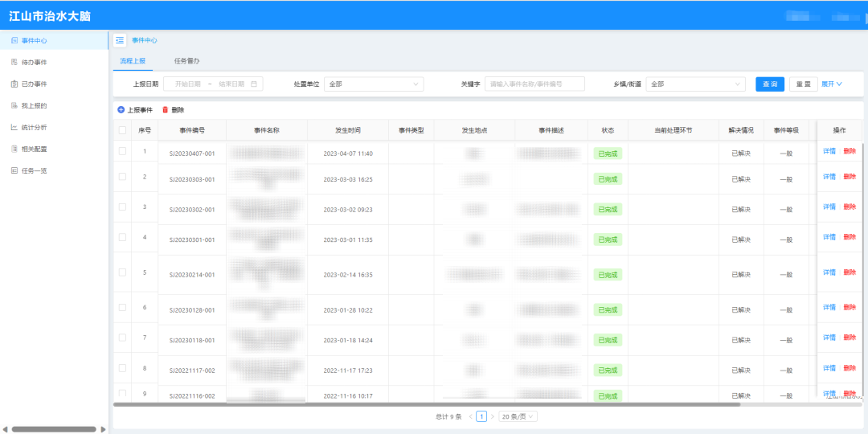Click time cell 2022-11-16 10:17
This screenshot has height=434, width=868.
tap(348, 395)
